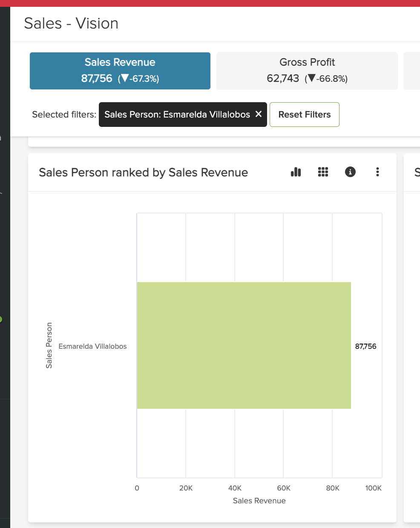Viewport: 420px width, 528px height.
Task: Select the Gross Profit KPI tile
Action: click(x=307, y=71)
